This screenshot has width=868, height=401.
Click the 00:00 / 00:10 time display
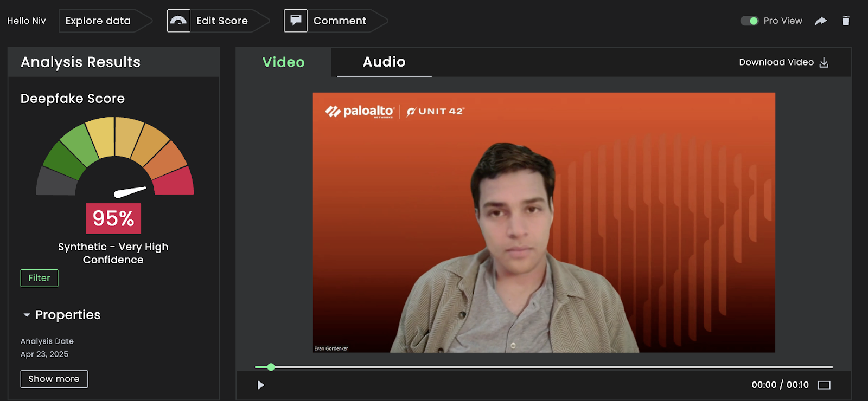(x=780, y=385)
